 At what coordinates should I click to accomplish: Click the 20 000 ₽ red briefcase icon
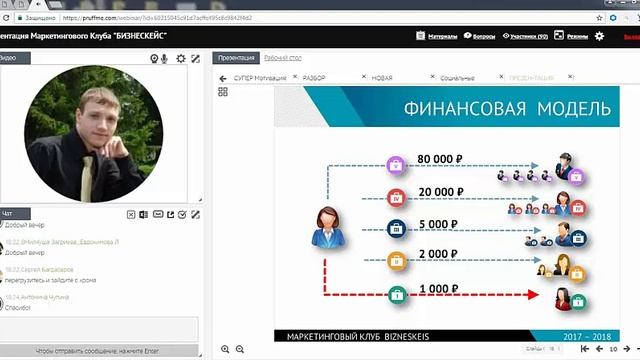(396, 198)
